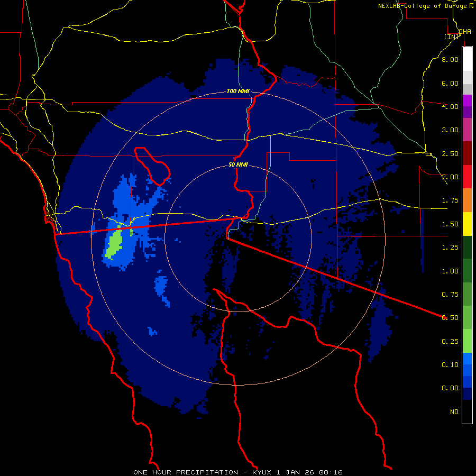Click the 6.00 legend value

coord(450,83)
